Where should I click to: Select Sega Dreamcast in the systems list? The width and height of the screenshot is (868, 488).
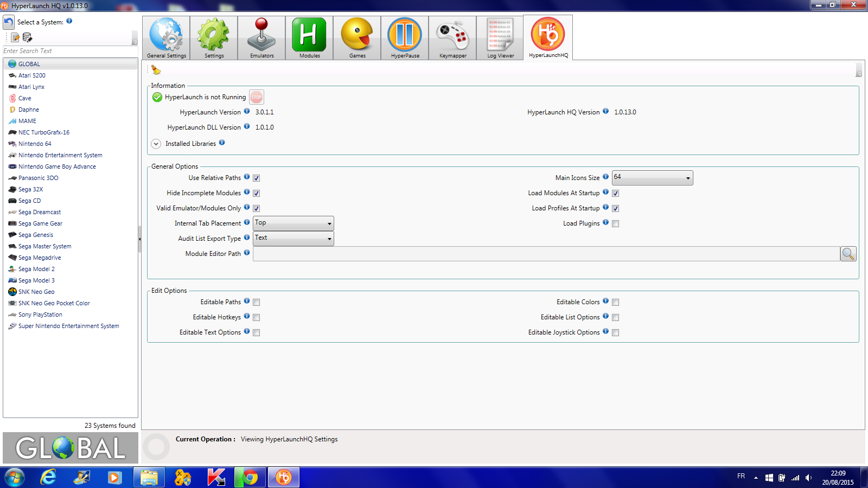coord(40,212)
